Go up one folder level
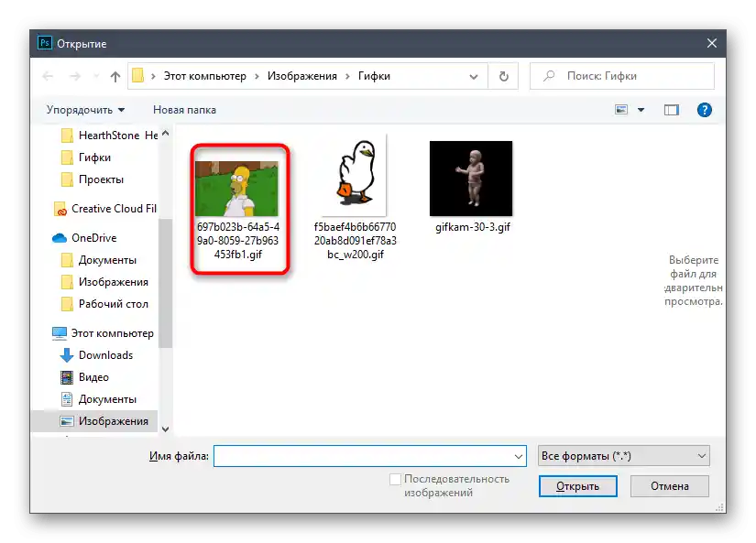 pos(115,76)
